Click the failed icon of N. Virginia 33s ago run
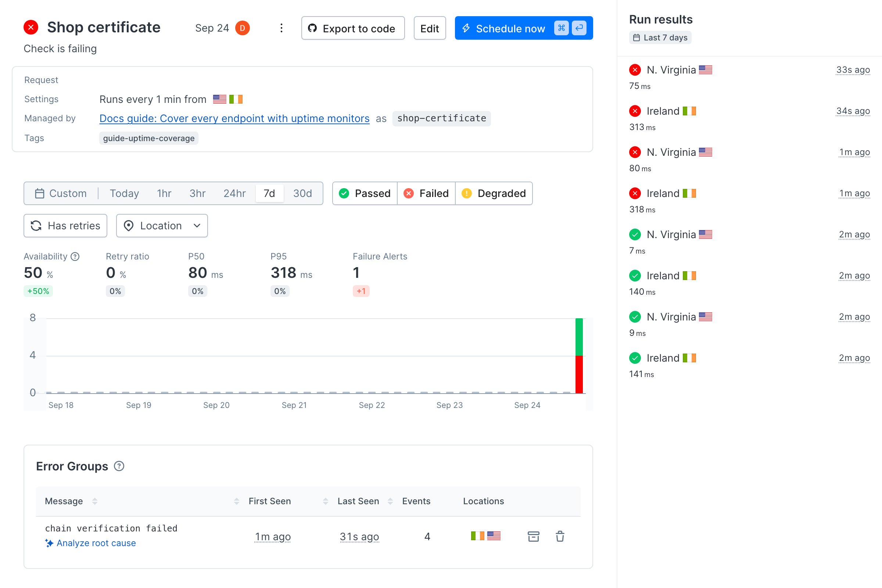This screenshot has height=588, width=882. point(635,70)
